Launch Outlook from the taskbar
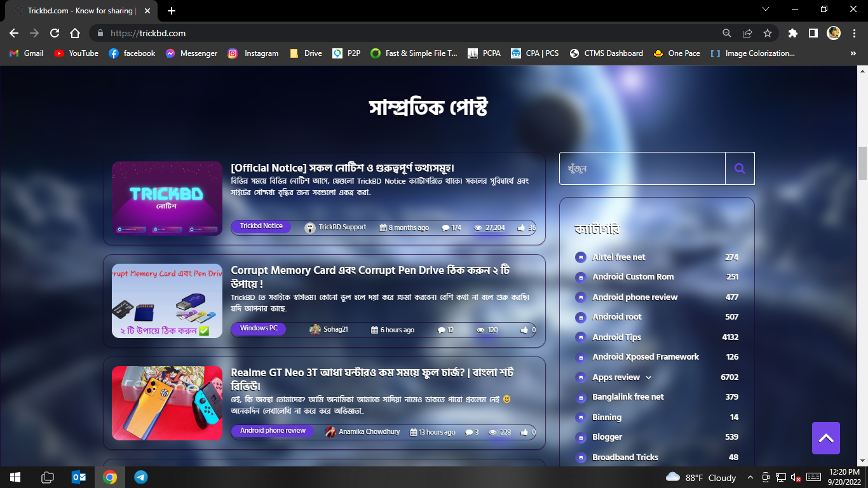868x488 pixels. click(x=79, y=477)
